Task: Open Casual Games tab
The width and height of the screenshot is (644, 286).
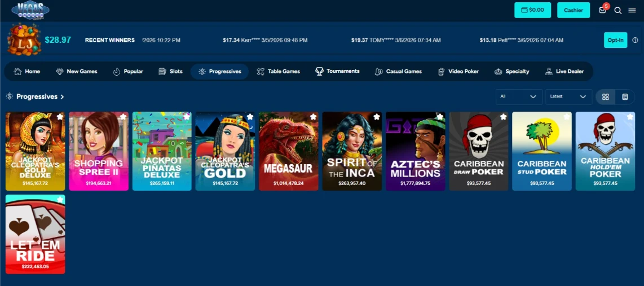Action: tap(398, 72)
